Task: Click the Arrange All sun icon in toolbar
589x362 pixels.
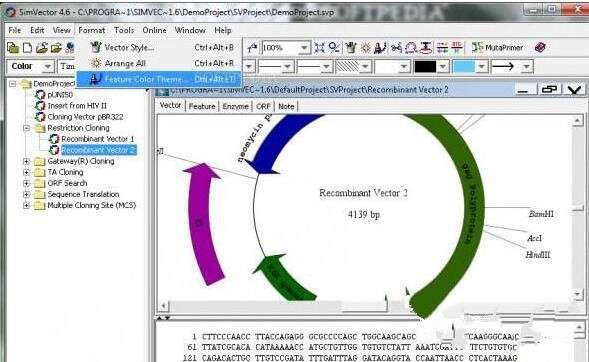Action: point(365,48)
